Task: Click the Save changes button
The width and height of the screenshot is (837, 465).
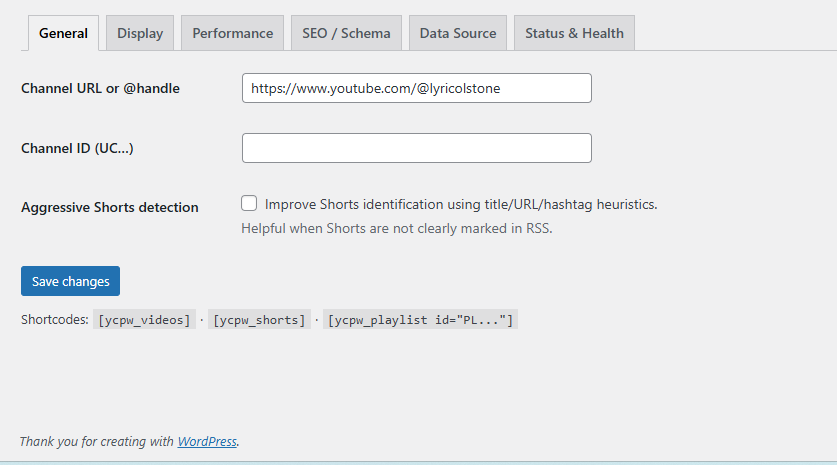Action: point(70,281)
